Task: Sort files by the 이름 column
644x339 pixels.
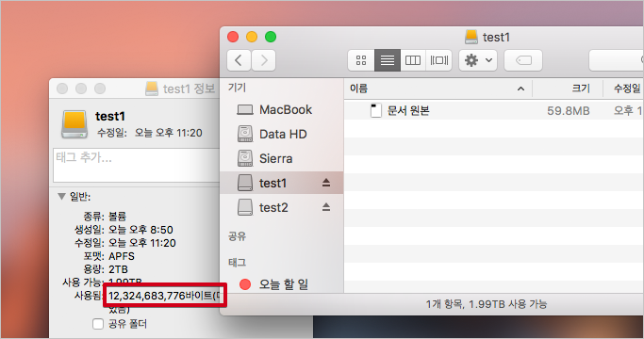Action: pos(438,89)
